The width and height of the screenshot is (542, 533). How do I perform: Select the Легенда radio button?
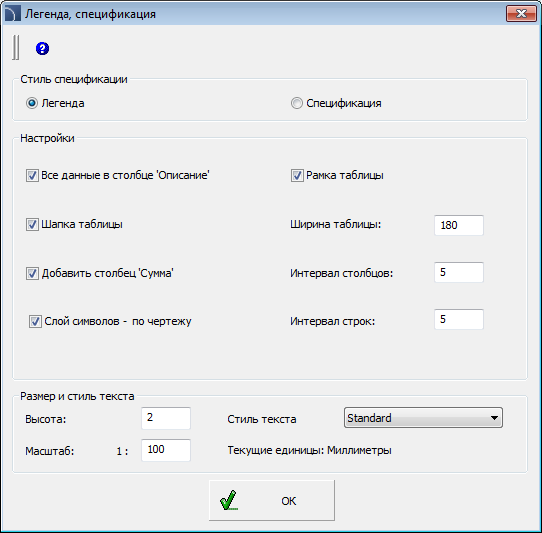click(32, 103)
